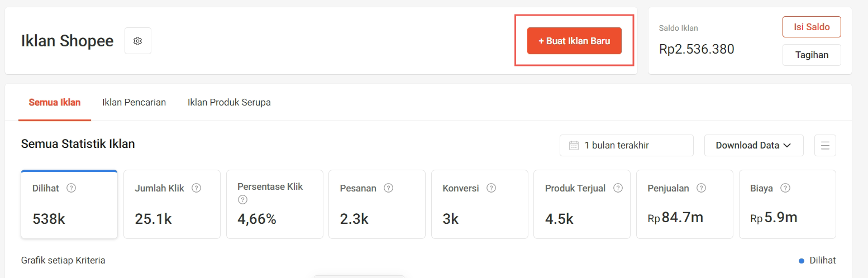Open the column list menu icon
Viewport: 868px width, 278px height.
(825, 145)
